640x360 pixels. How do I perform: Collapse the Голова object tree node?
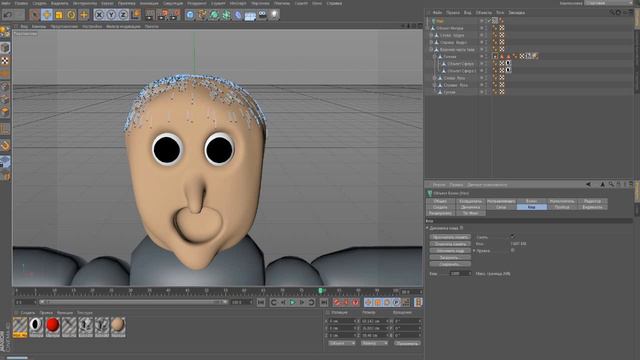click(x=434, y=57)
